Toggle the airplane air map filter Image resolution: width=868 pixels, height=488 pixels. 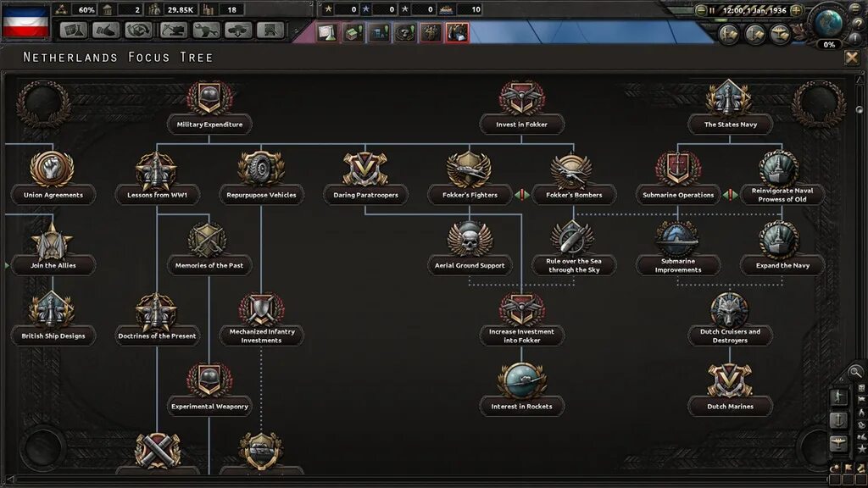838,443
